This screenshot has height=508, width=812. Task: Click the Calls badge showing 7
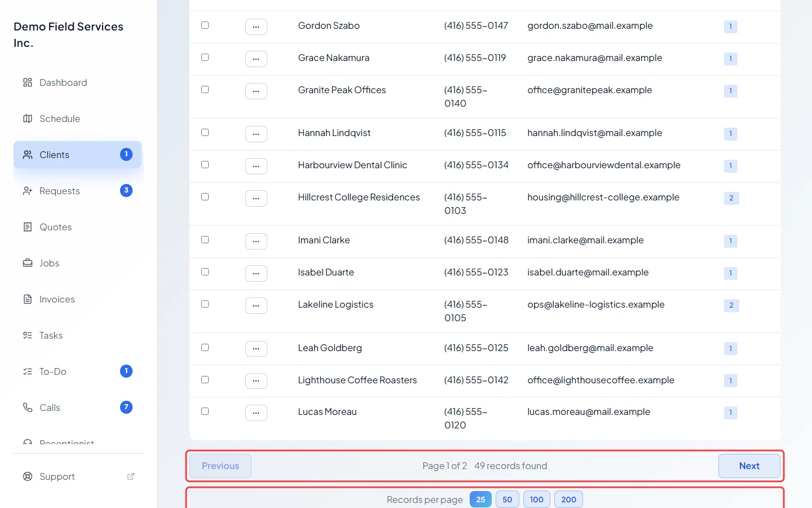[x=126, y=407]
